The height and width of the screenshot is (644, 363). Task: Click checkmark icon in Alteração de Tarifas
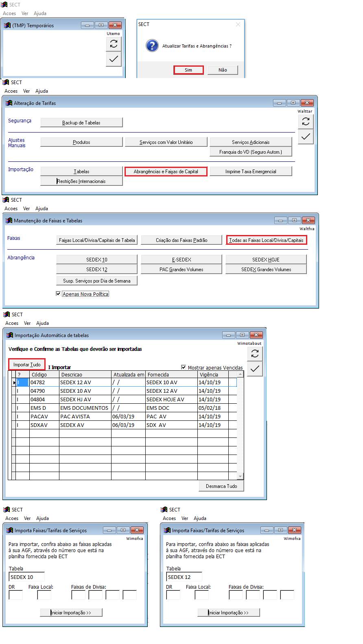click(x=306, y=137)
